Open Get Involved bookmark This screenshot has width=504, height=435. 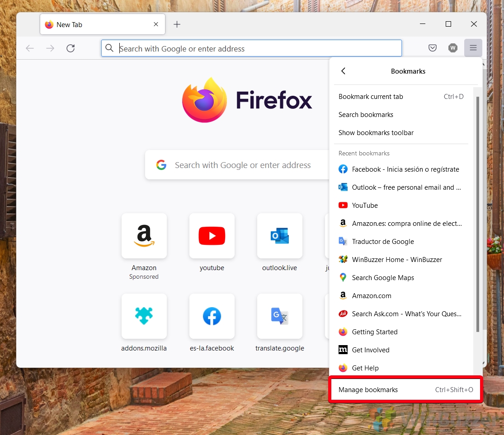[x=401, y=350]
